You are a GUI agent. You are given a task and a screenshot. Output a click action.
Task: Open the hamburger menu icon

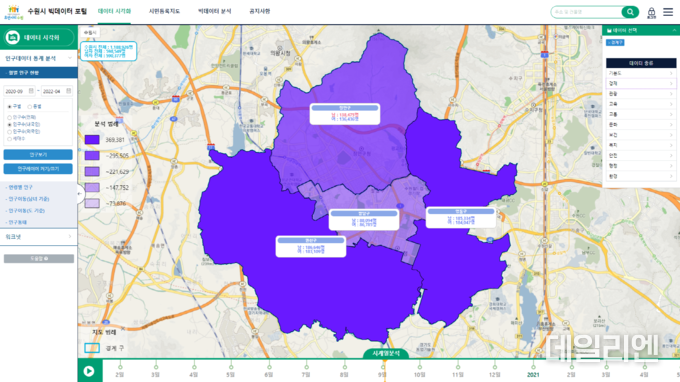tap(668, 12)
